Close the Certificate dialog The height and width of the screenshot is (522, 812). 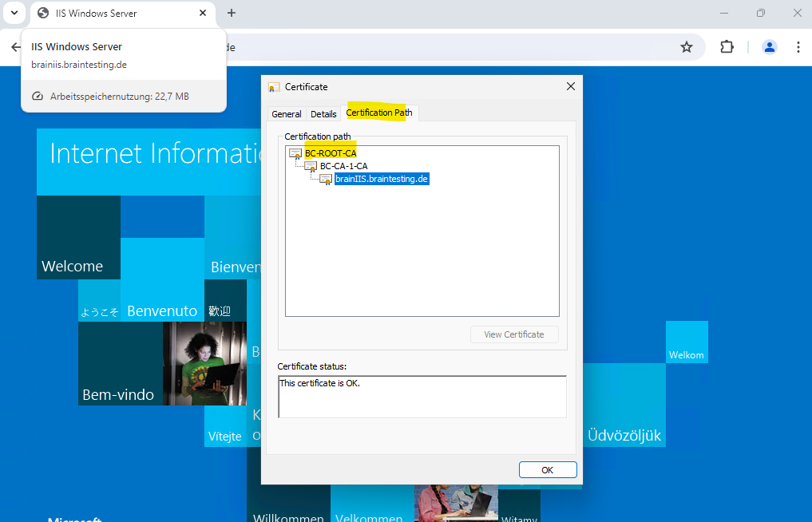click(571, 86)
